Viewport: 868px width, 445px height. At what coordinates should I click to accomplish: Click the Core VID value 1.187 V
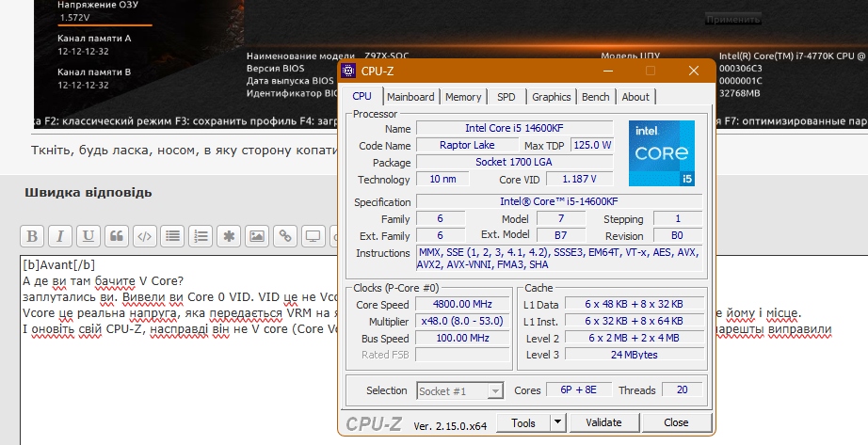click(x=580, y=179)
